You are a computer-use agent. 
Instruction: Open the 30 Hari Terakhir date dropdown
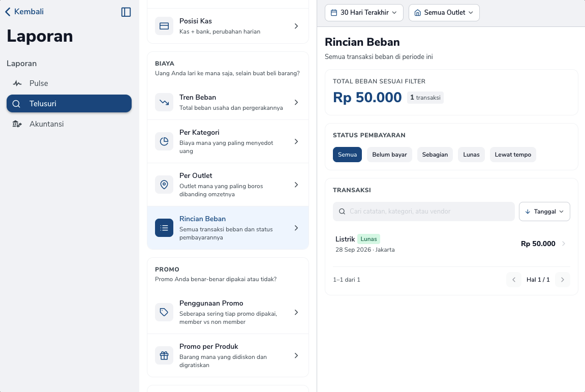[364, 13]
